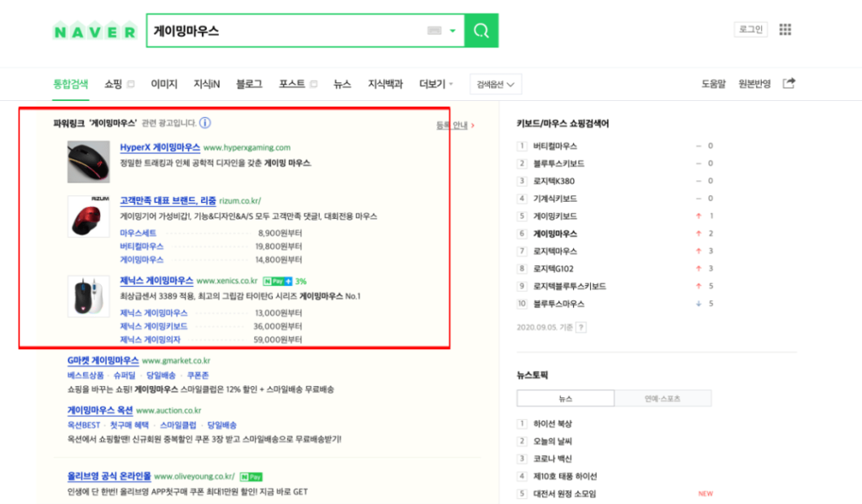Click 오늘의 날씨 news topic

(552, 442)
